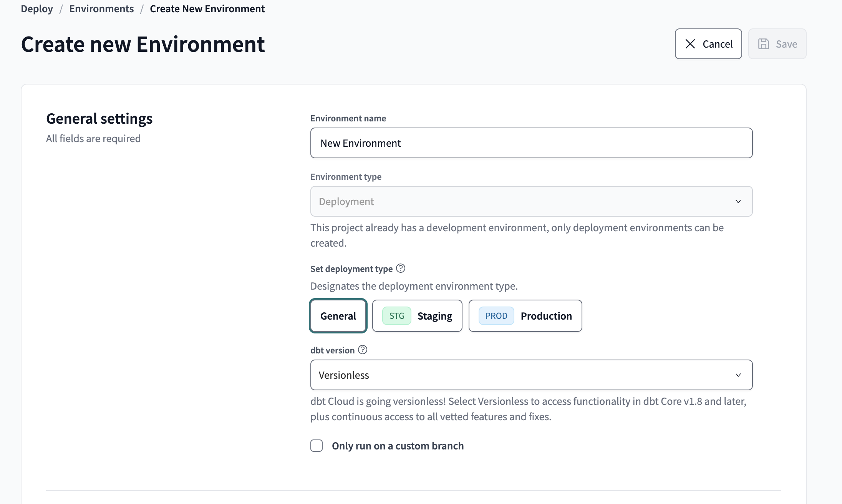Click the STG badge on Staging option
Screen dimensions: 842x504
pos(396,316)
